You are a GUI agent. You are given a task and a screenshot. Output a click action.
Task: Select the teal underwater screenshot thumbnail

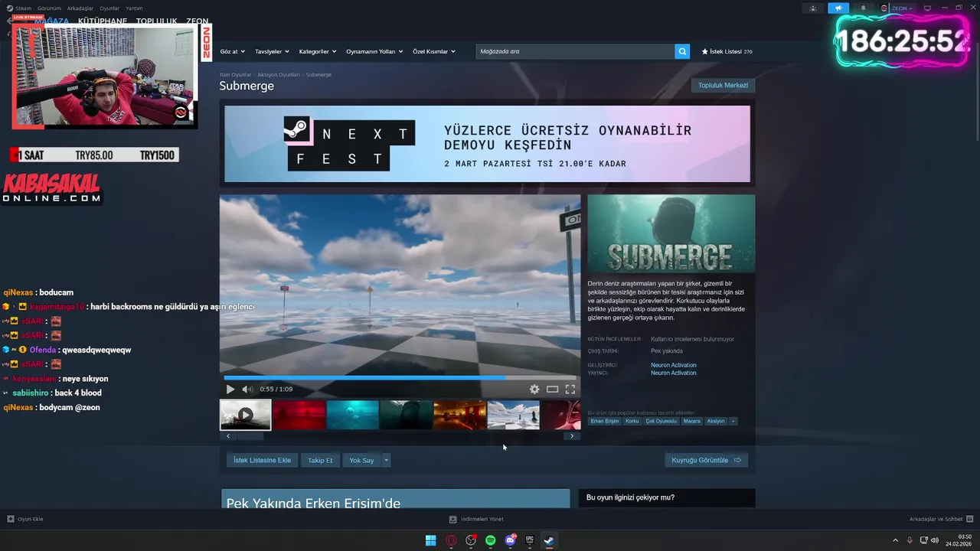353,415
